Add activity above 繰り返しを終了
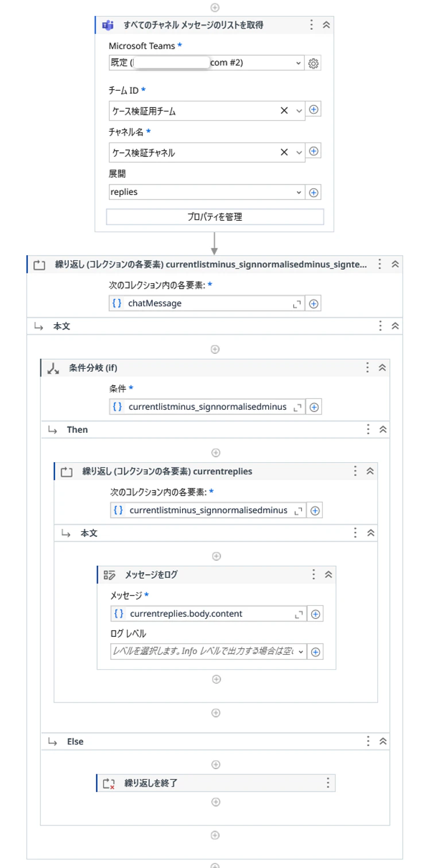Image resolution: width=445 pixels, height=868 pixels. [x=216, y=765]
